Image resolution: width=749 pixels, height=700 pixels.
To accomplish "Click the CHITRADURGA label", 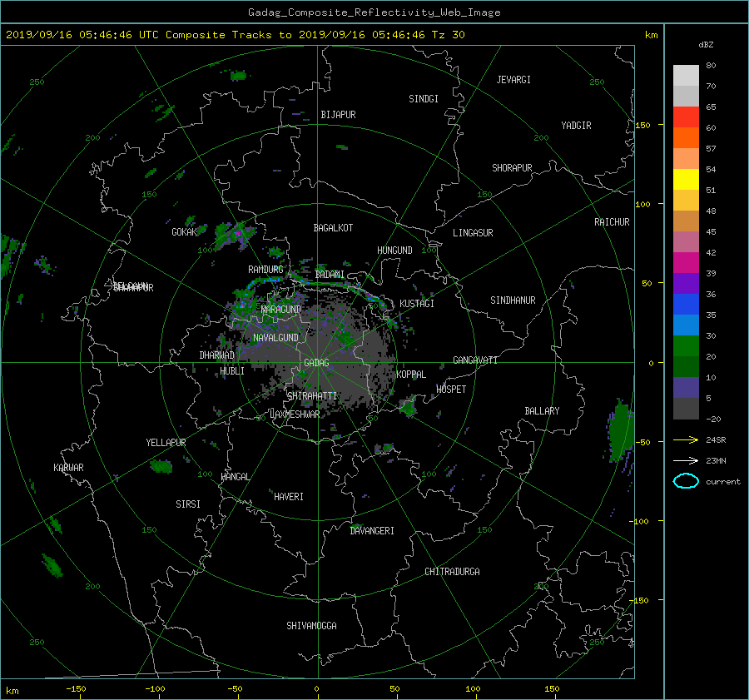I will click(453, 571).
